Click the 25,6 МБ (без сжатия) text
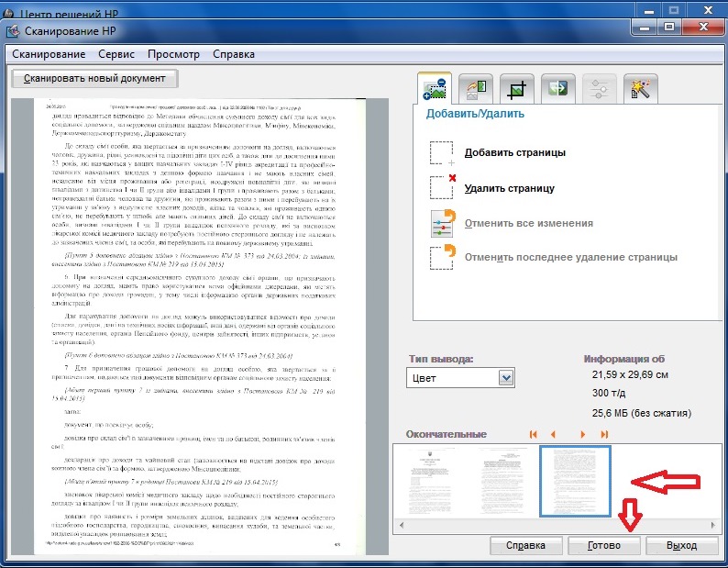This screenshot has width=728, height=568. click(641, 413)
